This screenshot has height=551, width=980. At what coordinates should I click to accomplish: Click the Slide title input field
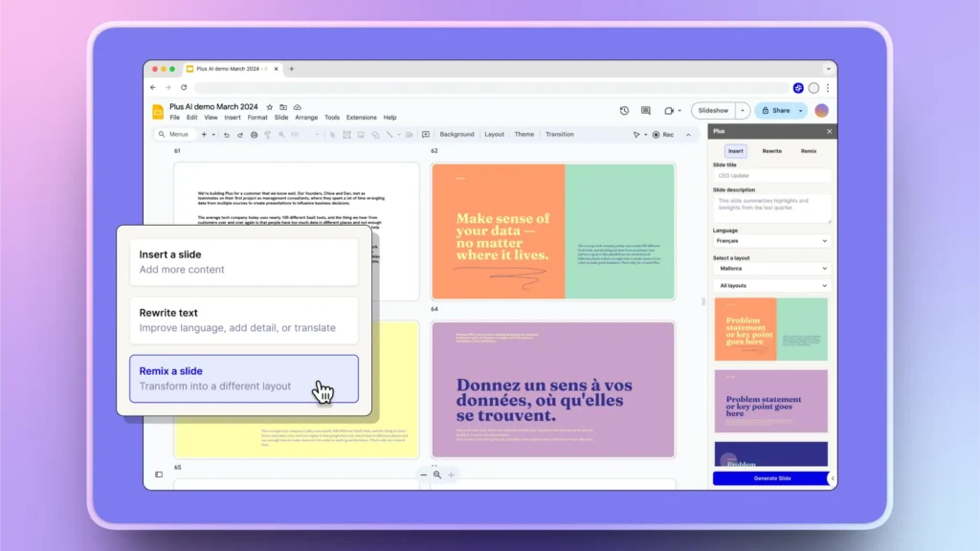pos(772,176)
